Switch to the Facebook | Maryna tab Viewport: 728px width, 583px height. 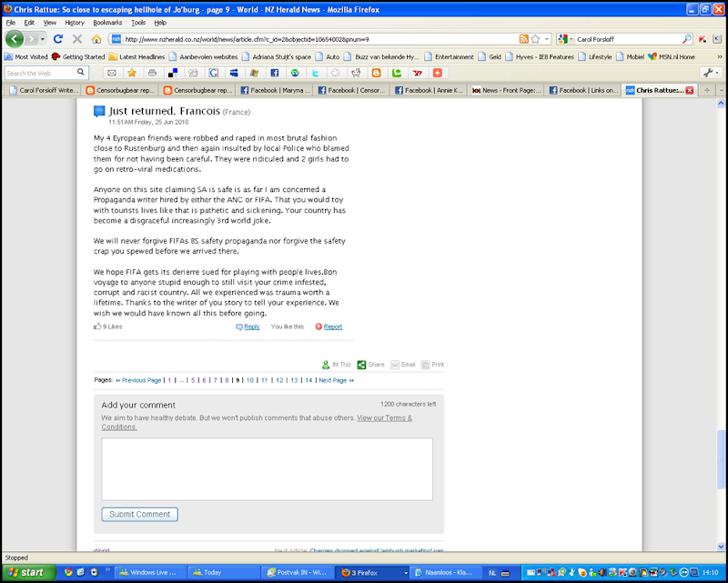pos(275,90)
